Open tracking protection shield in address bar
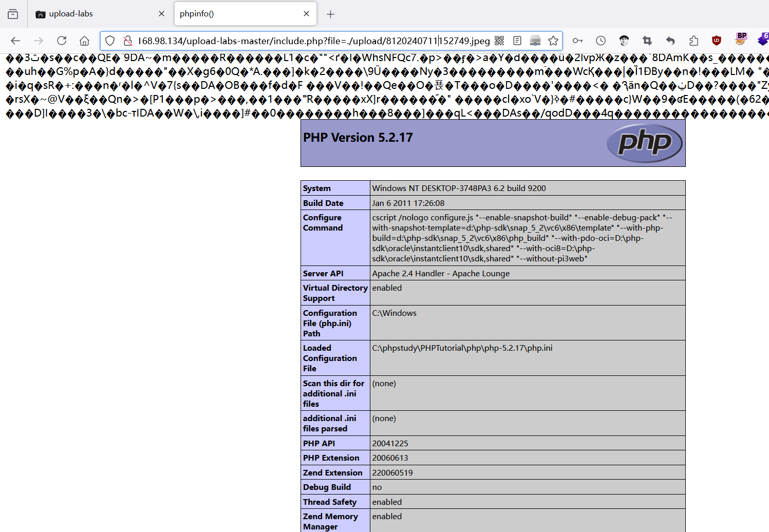Image resolution: width=769 pixels, height=532 pixels. pos(110,41)
